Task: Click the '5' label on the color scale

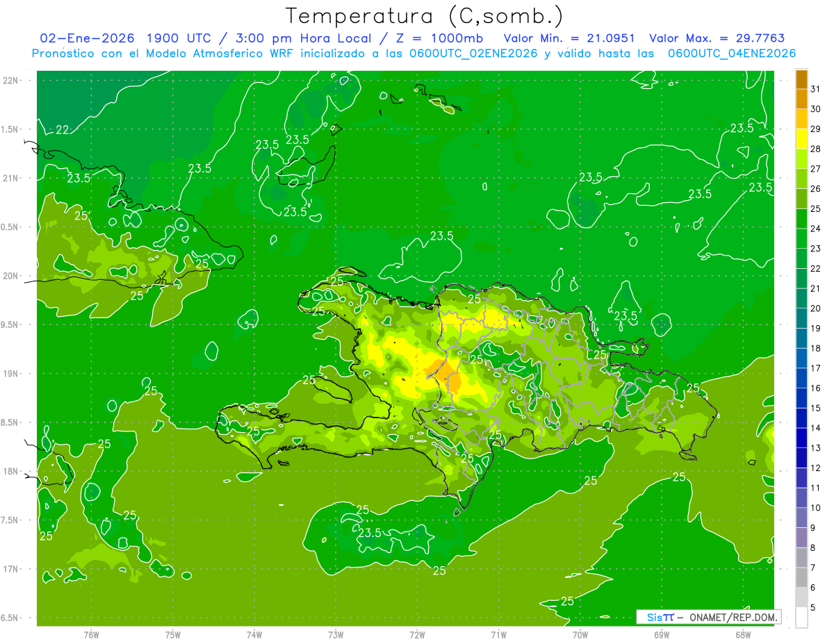Action: click(x=813, y=608)
